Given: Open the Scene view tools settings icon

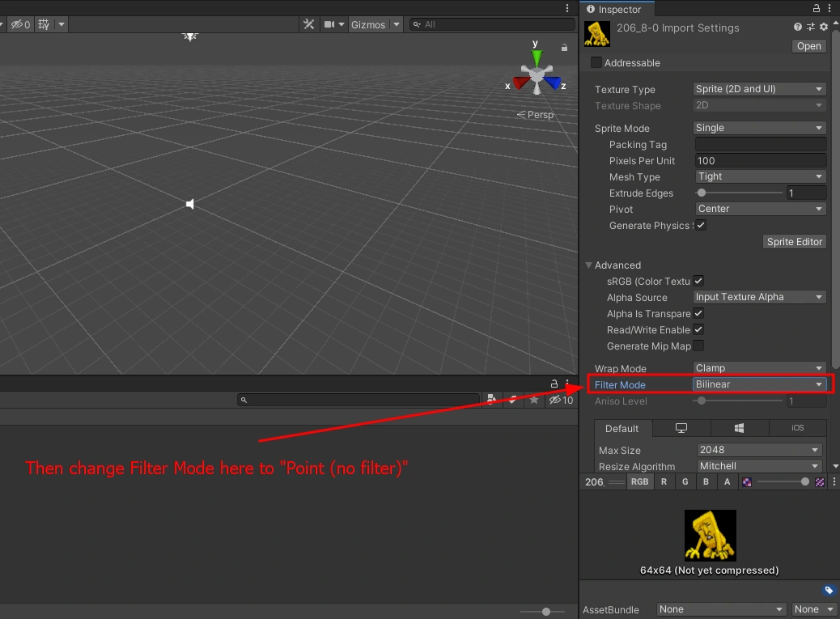Looking at the screenshot, I should 308,24.
